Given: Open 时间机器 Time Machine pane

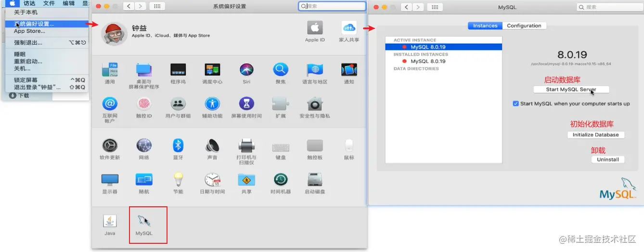Looking at the screenshot, I should coord(281,180).
